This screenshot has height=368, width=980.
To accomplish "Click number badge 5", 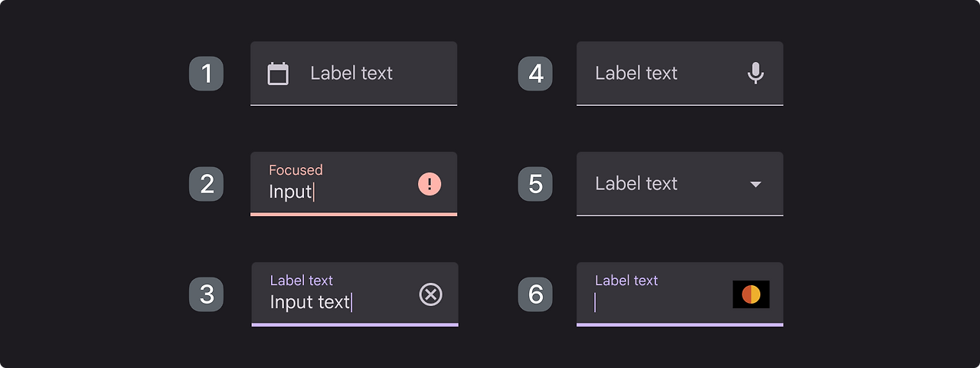I will click(x=535, y=184).
